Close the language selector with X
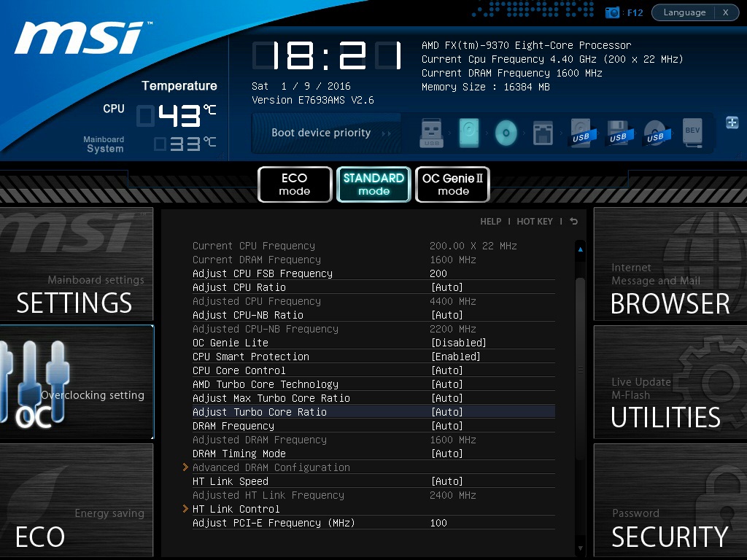This screenshot has width=747, height=560. coord(726,12)
